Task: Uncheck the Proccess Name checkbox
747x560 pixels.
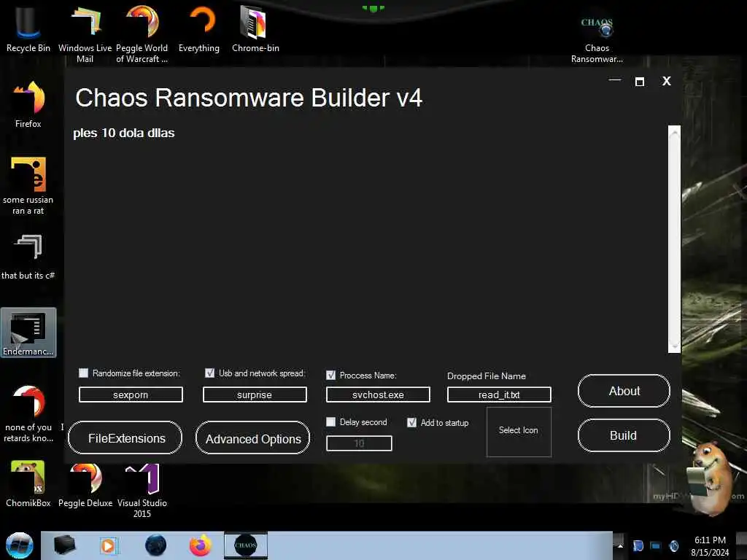Action: (x=330, y=376)
